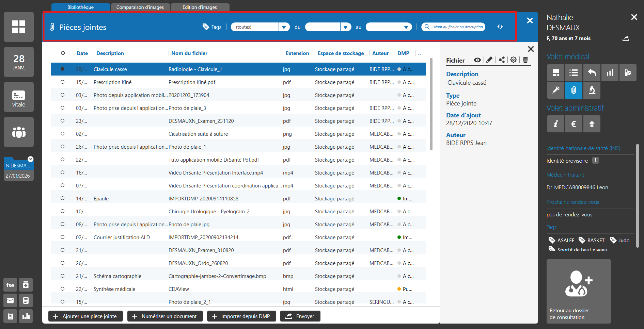644x329 pixels.
Task: Click the euro billing icon
Action: click(x=574, y=124)
